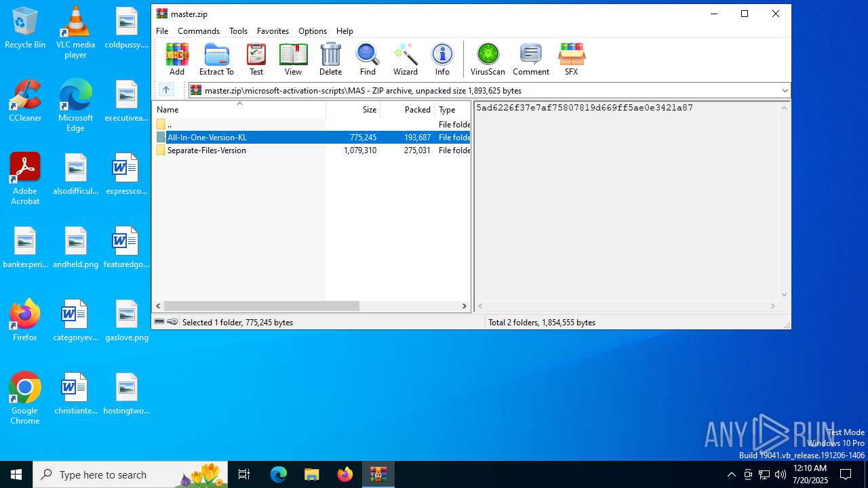Screen dimensions: 868x488
Task: Open the Options menu
Action: [313, 31]
